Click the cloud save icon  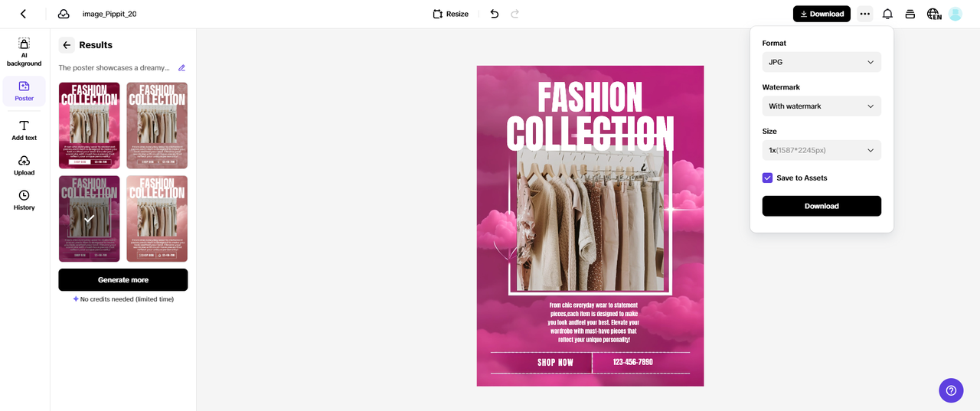pos(64,14)
